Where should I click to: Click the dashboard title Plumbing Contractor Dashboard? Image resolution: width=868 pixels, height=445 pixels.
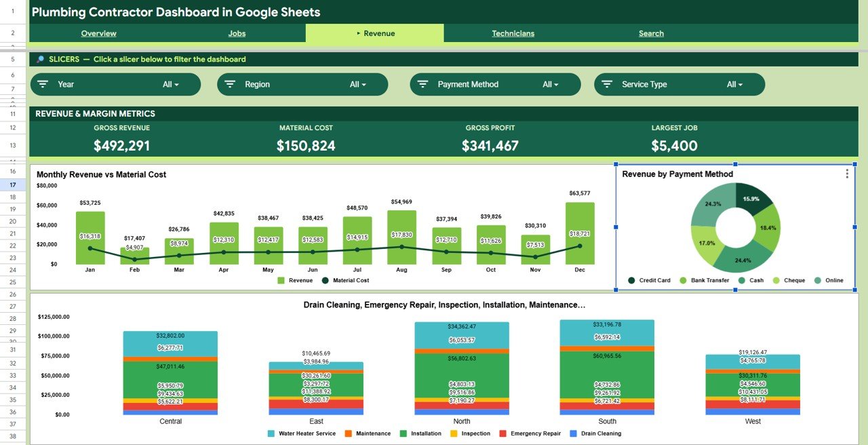176,12
